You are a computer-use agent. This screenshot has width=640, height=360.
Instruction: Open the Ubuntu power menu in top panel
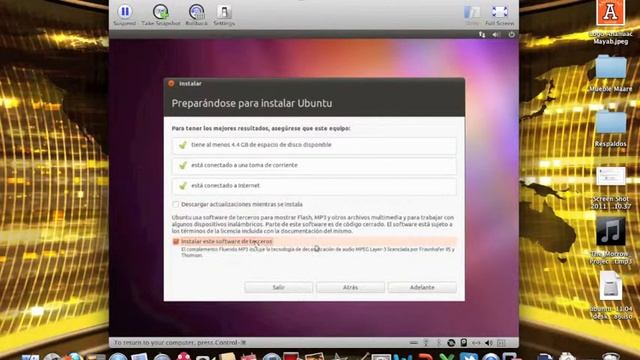(x=511, y=35)
